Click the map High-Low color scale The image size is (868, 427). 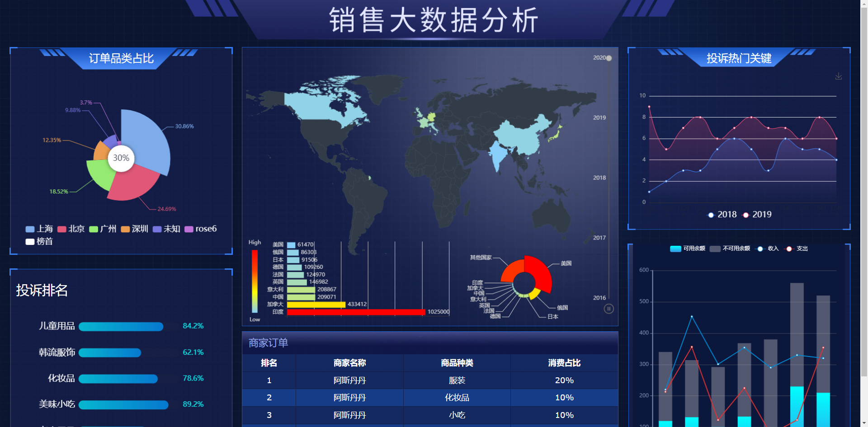click(x=255, y=282)
